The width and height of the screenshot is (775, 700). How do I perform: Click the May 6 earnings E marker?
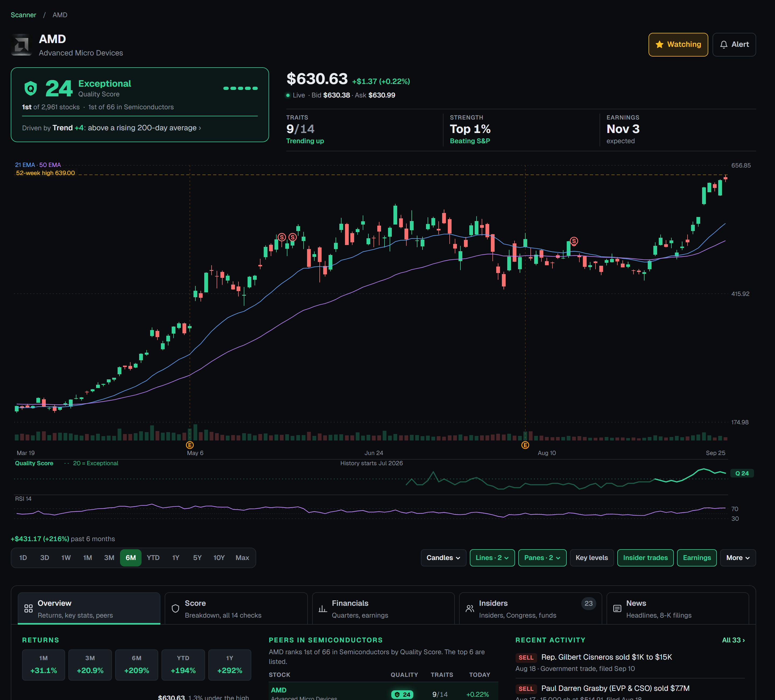pyautogui.click(x=189, y=445)
